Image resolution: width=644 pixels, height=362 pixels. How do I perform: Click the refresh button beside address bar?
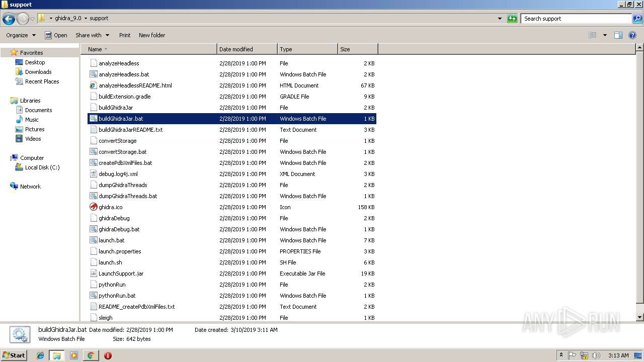(x=512, y=19)
